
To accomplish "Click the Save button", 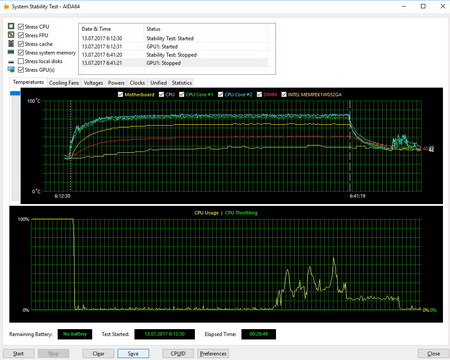I will (133, 354).
